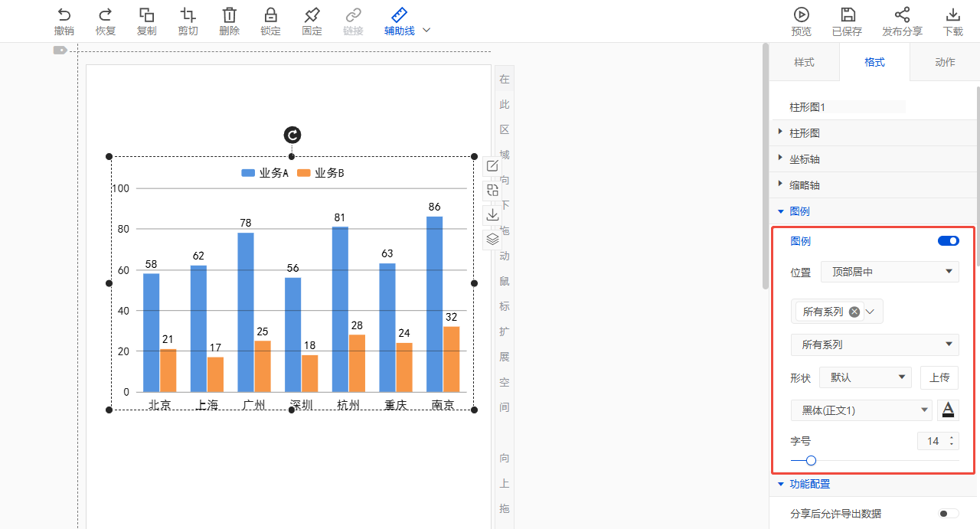Remove the 所有系列 tag with x icon
This screenshot has height=529, width=980.
coord(854,312)
